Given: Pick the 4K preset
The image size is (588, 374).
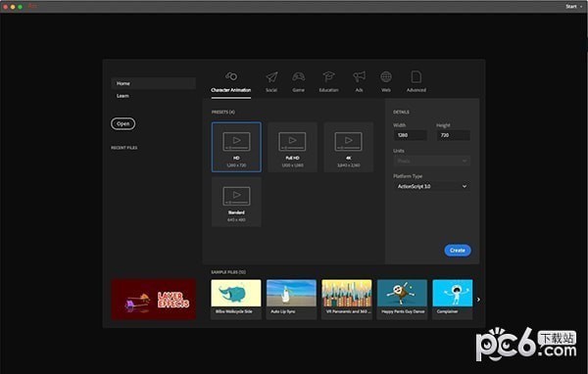Looking at the screenshot, I should 348,147.
